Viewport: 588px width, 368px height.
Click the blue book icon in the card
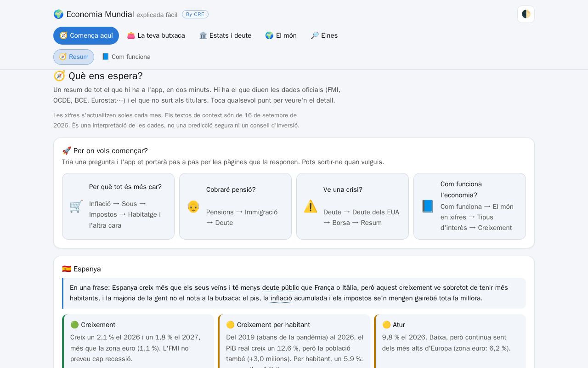428,206
